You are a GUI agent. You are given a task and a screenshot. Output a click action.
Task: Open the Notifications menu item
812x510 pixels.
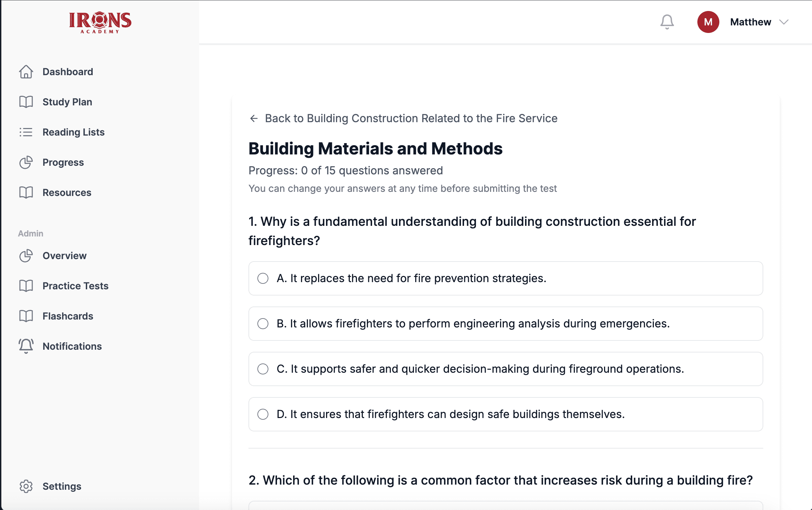(72, 346)
